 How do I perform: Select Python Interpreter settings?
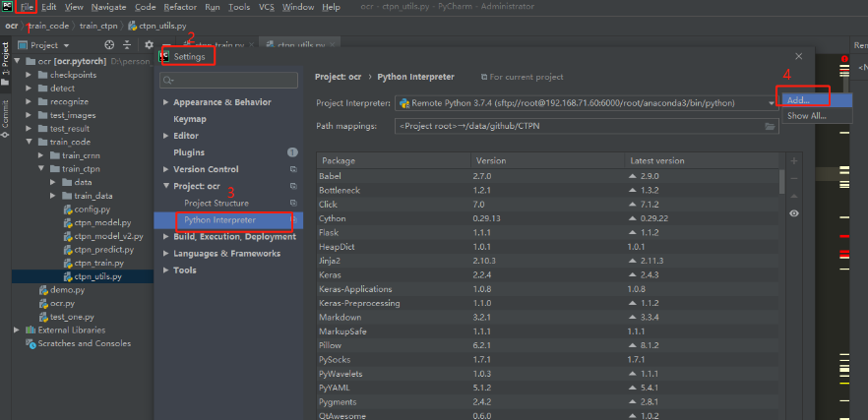click(219, 219)
